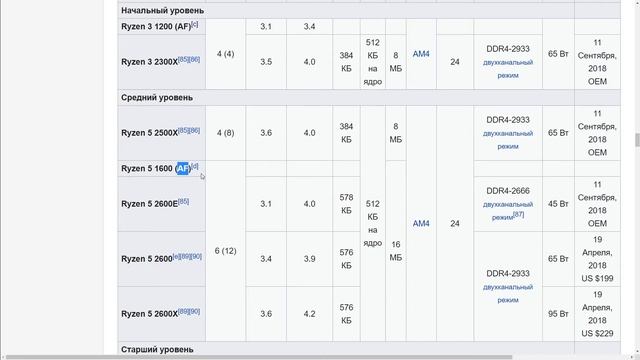Screen dimensions: 640x360
Task: Open footnote [d] beside Ryzen 5 1600 (AF)
Action: [x=195, y=166]
